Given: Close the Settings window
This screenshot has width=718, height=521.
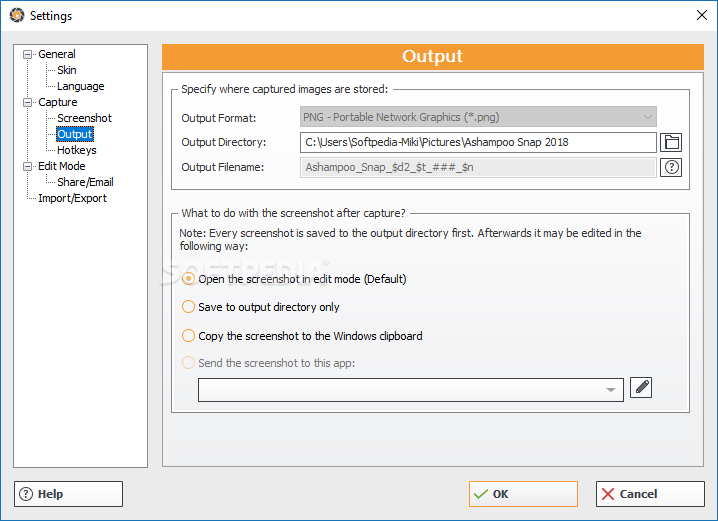Looking at the screenshot, I should [702, 15].
